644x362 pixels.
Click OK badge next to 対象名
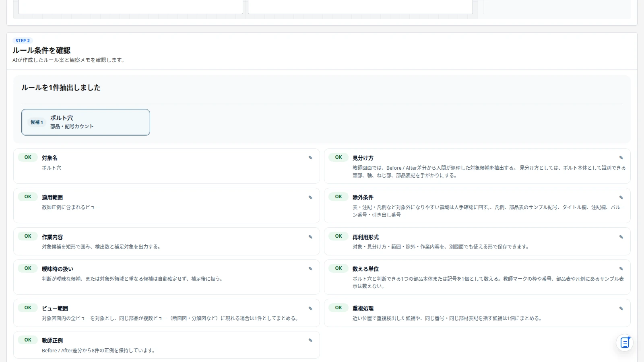tap(28, 157)
